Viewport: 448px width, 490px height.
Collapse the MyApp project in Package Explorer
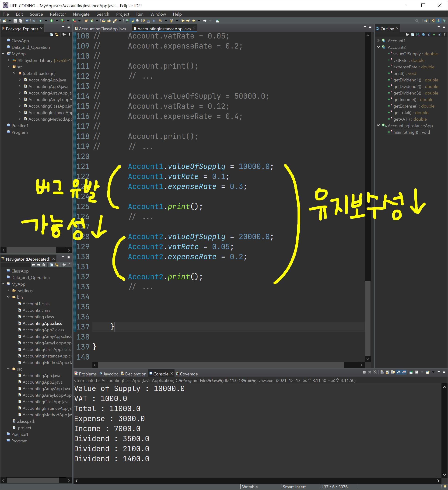(x=3, y=54)
